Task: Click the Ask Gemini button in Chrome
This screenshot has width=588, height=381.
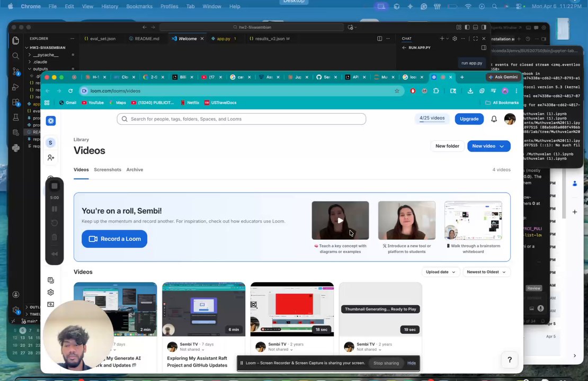Action: 503,77
